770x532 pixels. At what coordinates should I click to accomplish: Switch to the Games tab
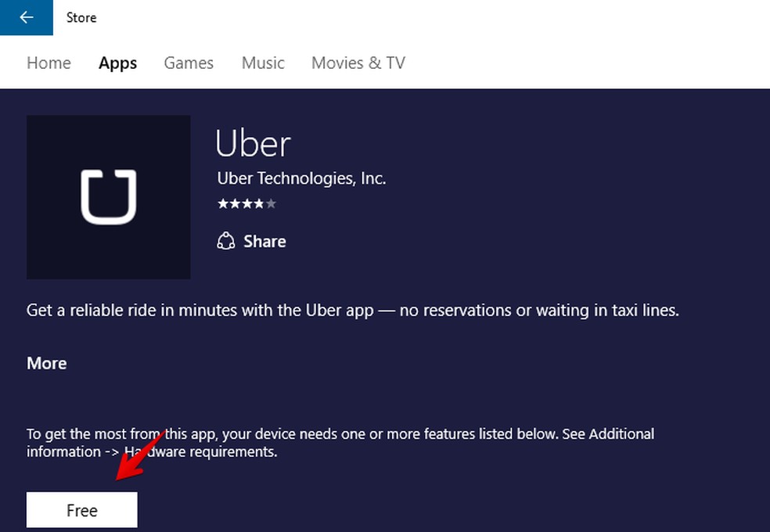click(x=188, y=63)
